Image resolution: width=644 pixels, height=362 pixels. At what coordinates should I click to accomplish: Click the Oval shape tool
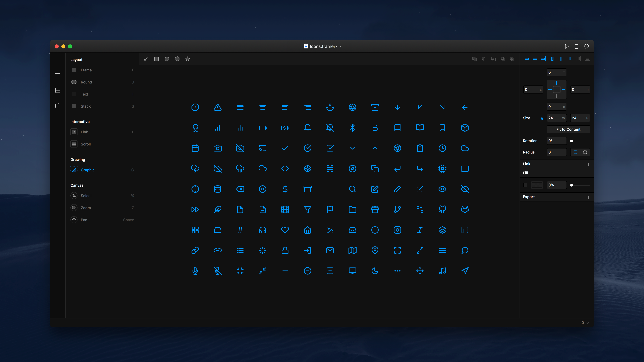click(167, 59)
